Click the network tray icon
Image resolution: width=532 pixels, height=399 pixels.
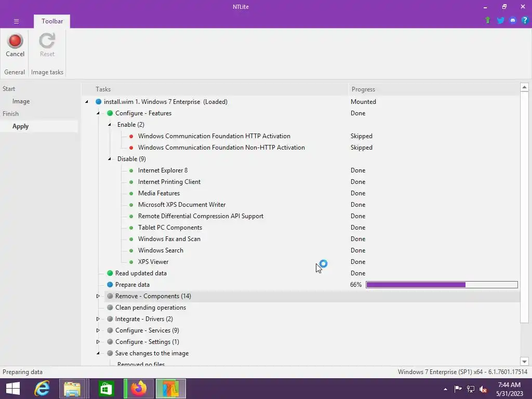[471, 389]
